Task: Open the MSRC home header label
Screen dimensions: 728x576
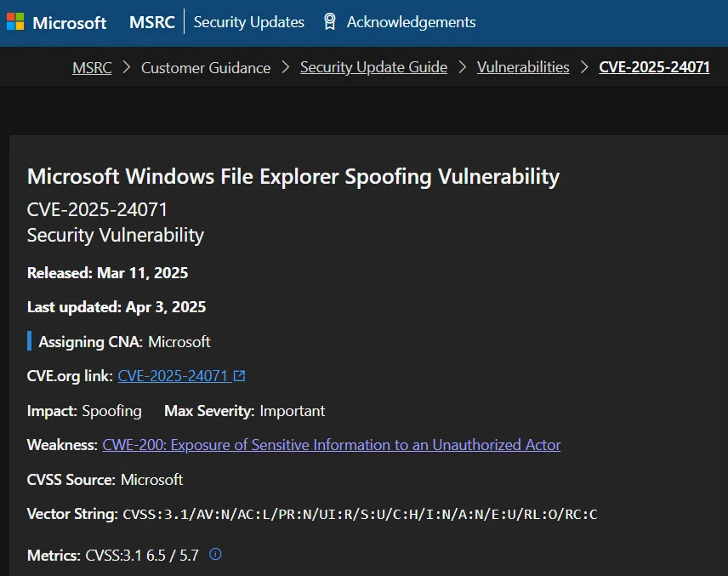Action: click(152, 22)
